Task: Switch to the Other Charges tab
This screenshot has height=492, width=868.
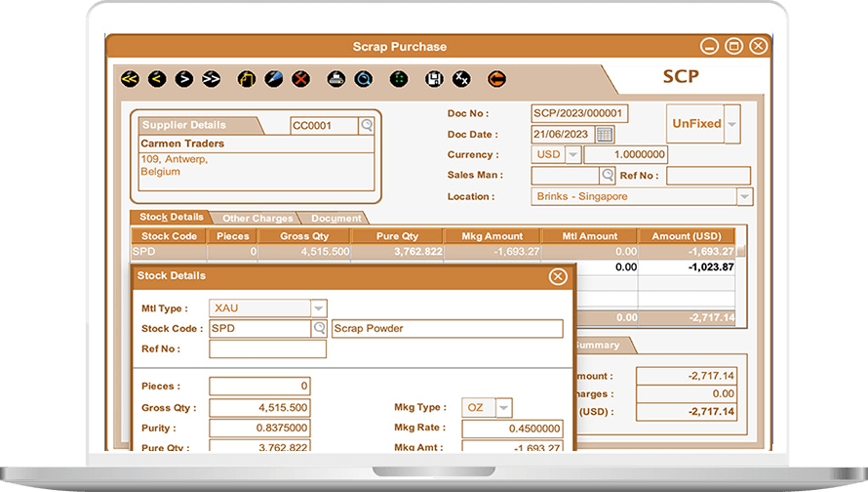Action: coord(257,219)
